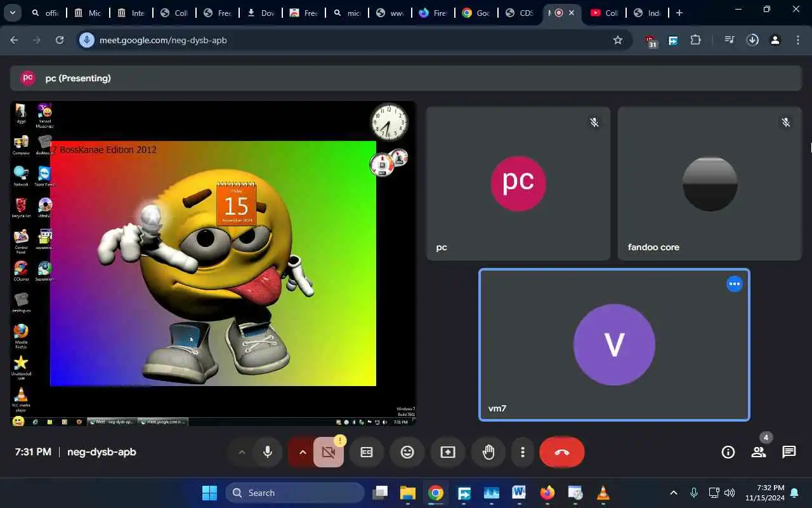Show hidden system tray icons
This screenshot has width=812, height=508.
pyautogui.click(x=674, y=493)
